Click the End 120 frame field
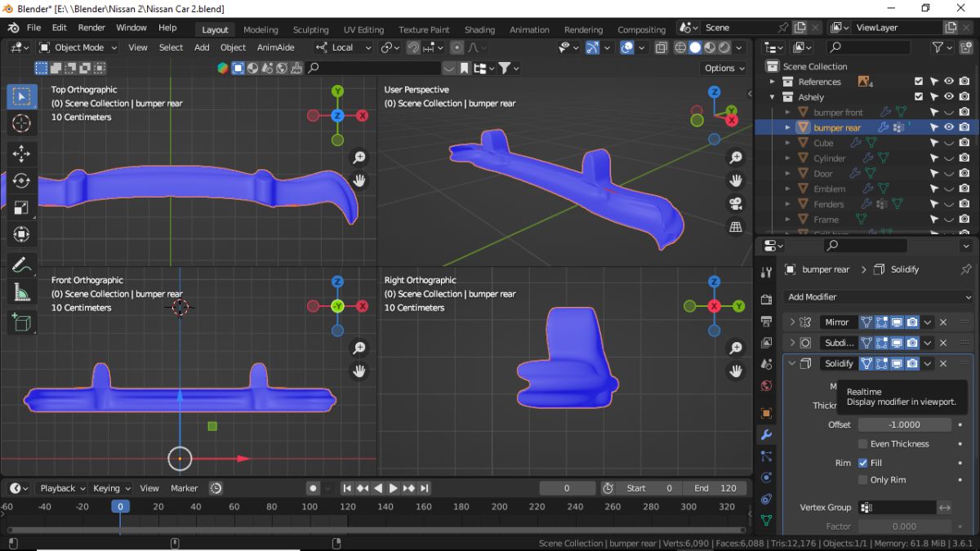Image resolution: width=980 pixels, height=551 pixels. (x=715, y=488)
